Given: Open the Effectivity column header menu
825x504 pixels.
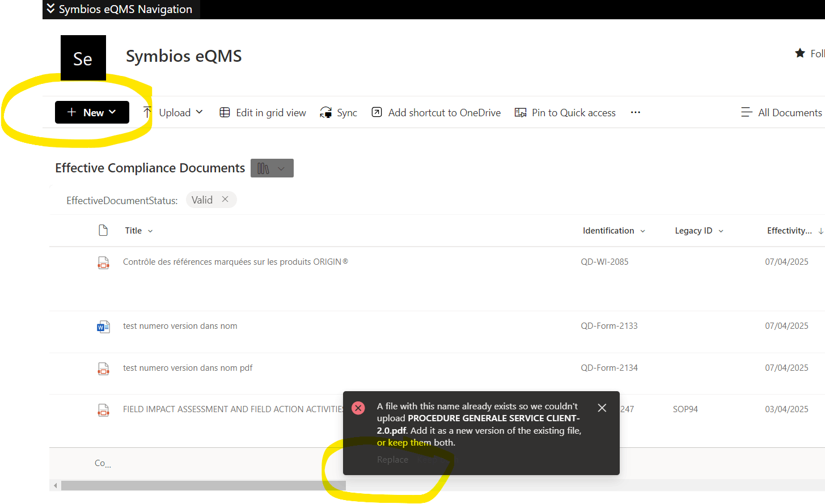Looking at the screenshot, I should coord(794,231).
